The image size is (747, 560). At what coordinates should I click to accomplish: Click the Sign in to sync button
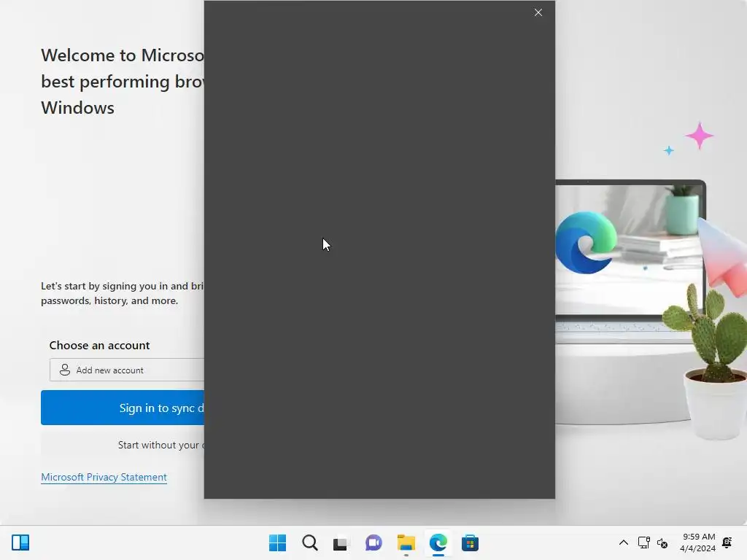tap(123, 408)
